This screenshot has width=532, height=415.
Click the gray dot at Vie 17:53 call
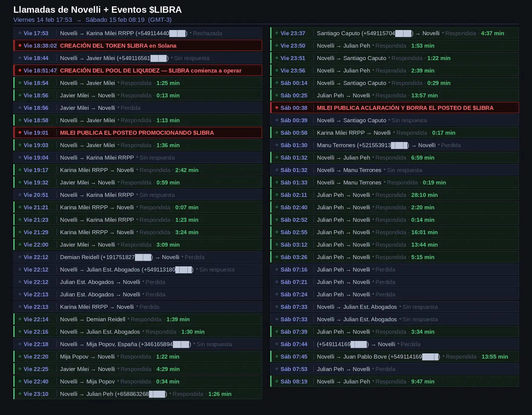tap(20, 33)
